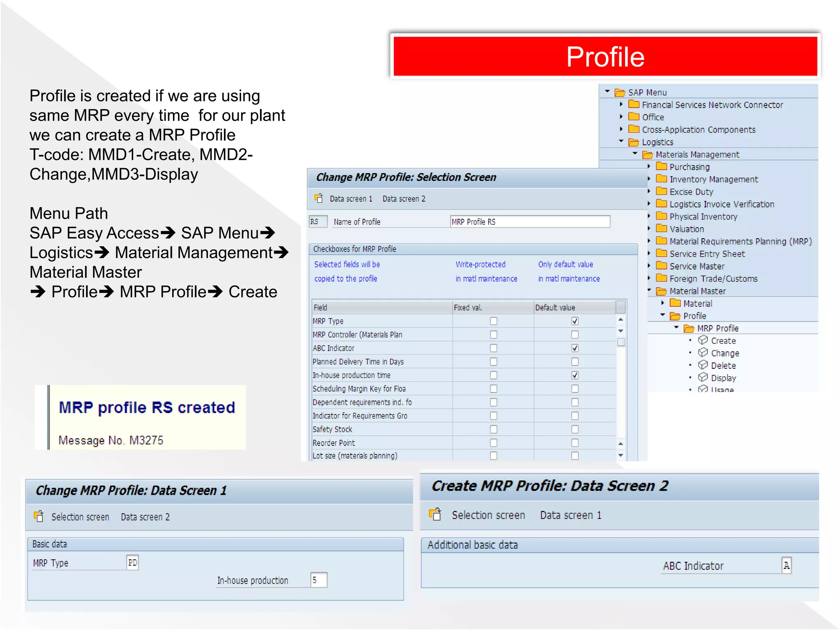Open the Delete entry under MRP Profile

tap(724, 365)
